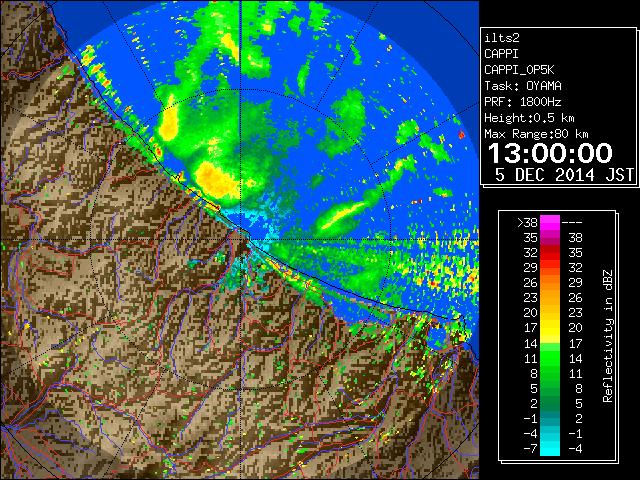Click the elongated yellow rain band east of center

340,216
